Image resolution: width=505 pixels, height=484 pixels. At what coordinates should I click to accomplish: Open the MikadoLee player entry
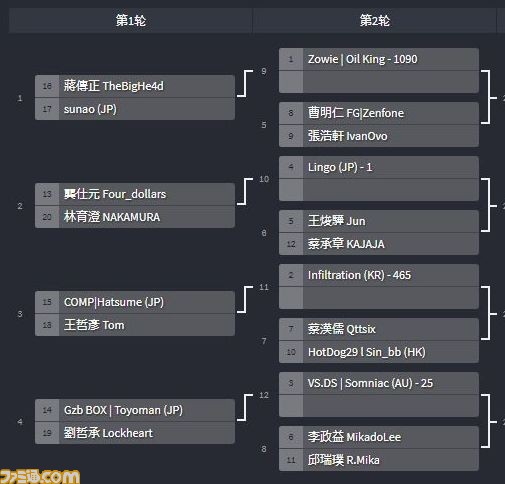click(x=379, y=437)
